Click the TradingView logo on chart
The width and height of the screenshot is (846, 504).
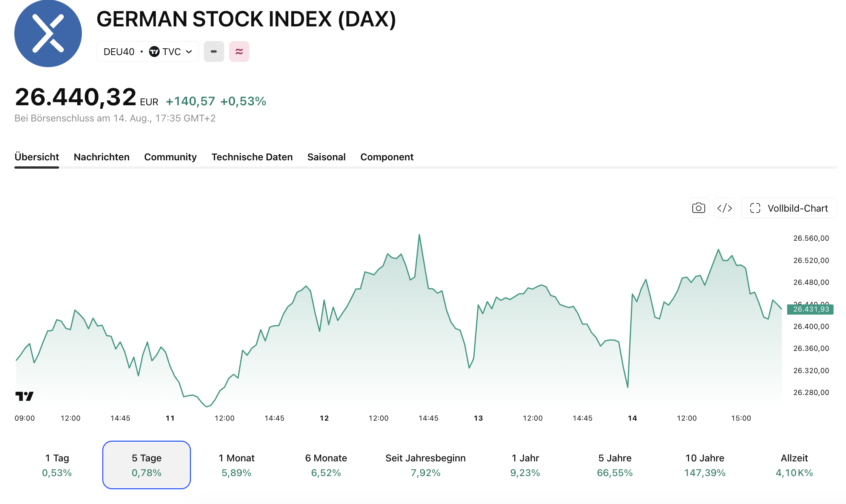tap(25, 396)
